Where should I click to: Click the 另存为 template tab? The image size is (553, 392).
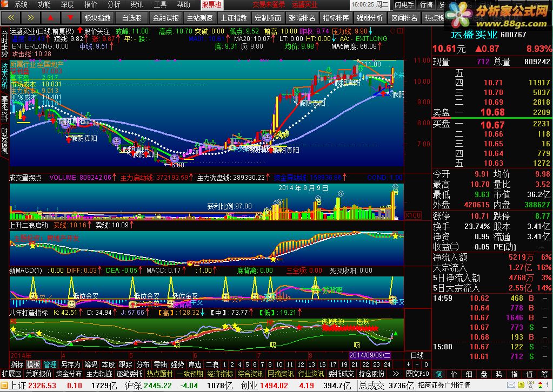point(70,364)
